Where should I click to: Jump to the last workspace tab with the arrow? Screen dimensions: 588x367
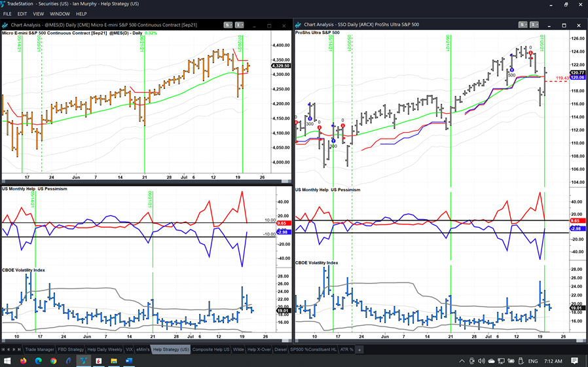(20, 350)
